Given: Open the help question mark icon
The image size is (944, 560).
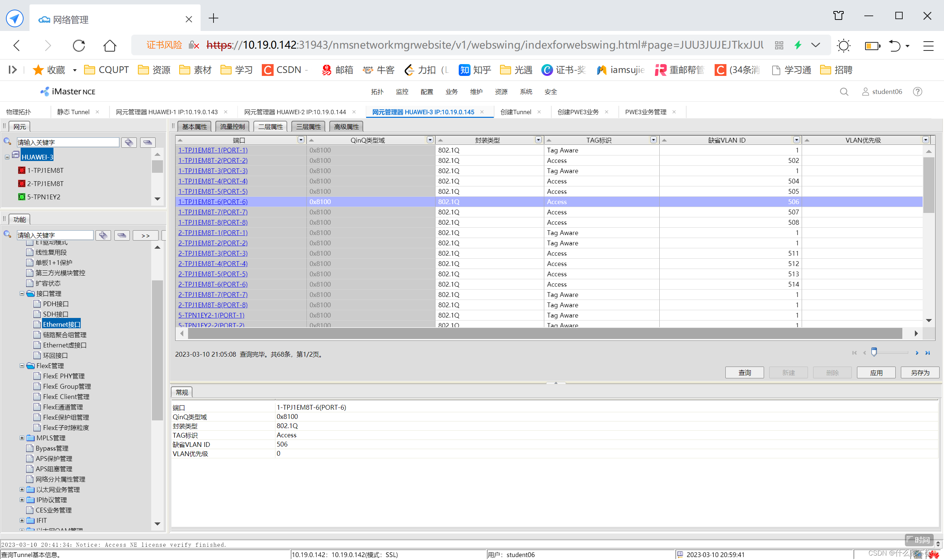Looking at the screenshot, I should point(917,92).
